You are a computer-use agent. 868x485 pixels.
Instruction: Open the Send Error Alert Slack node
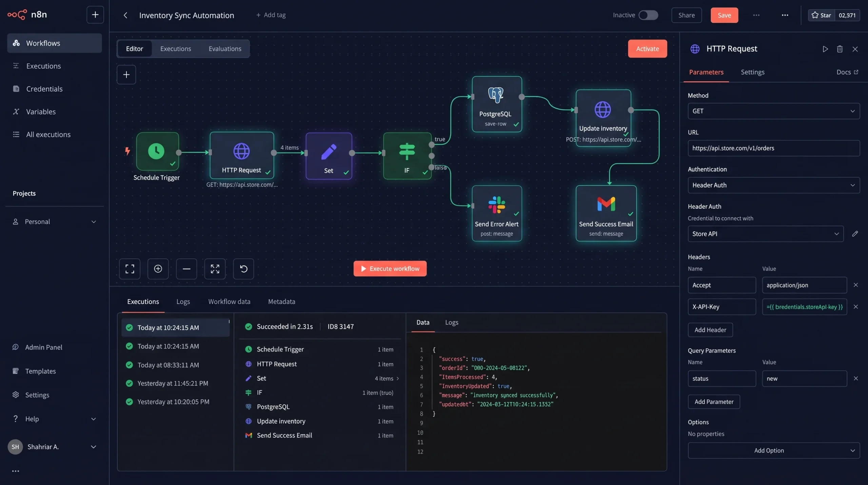[497, 213]
